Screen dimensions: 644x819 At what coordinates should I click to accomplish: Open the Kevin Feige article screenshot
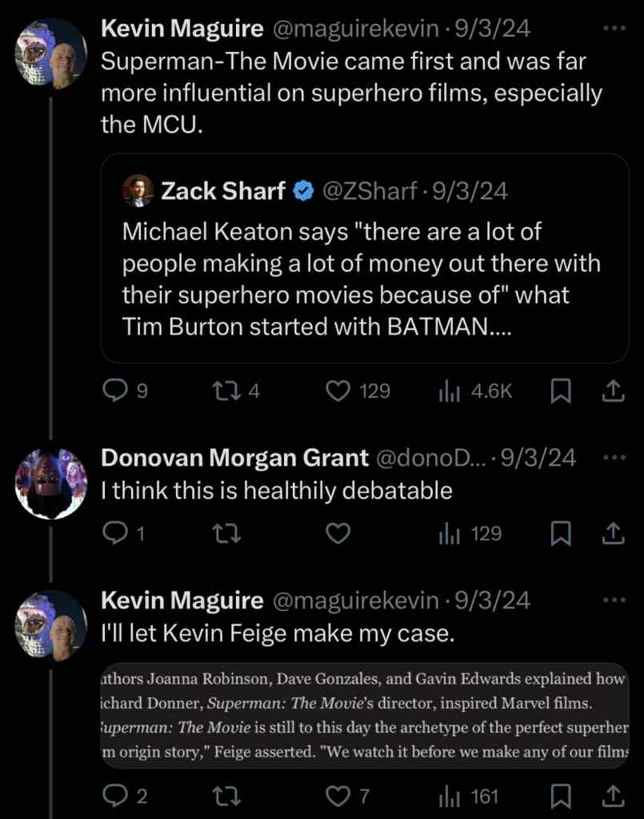pos(364,715)
